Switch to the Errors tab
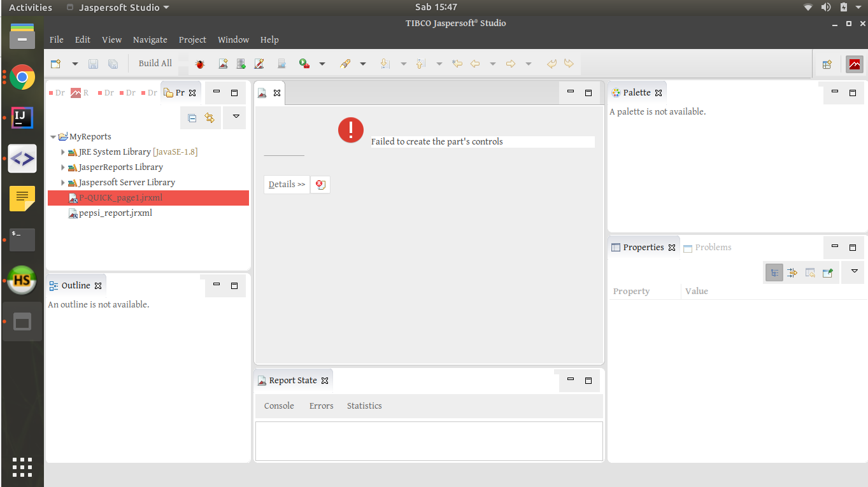 (321, 406)
